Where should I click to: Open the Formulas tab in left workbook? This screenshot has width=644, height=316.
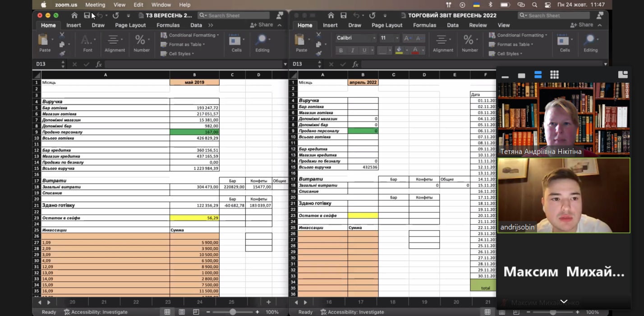(168, 25)
